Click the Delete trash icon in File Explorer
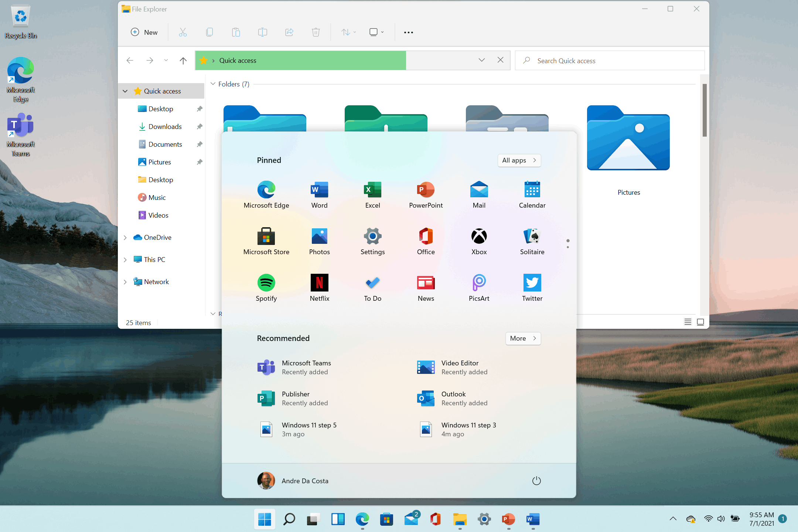The height and width of the screenshot is (532, 798). (316, 32)
